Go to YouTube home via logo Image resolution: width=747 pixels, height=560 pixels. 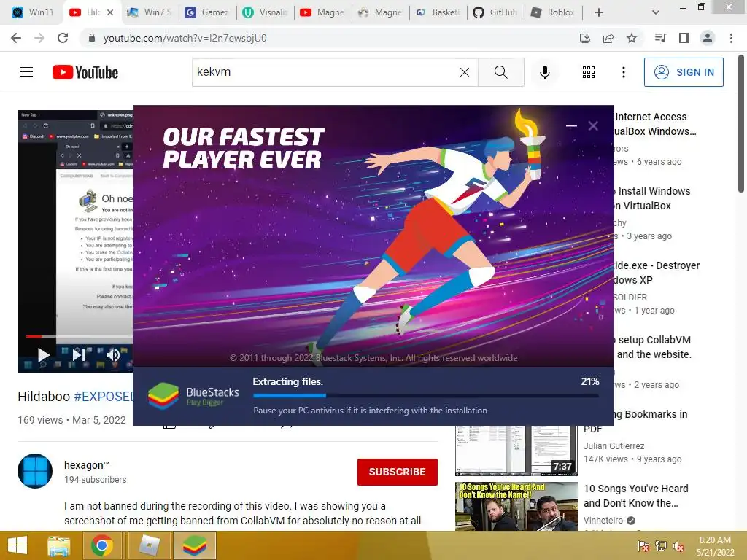(x=85, y=72)
